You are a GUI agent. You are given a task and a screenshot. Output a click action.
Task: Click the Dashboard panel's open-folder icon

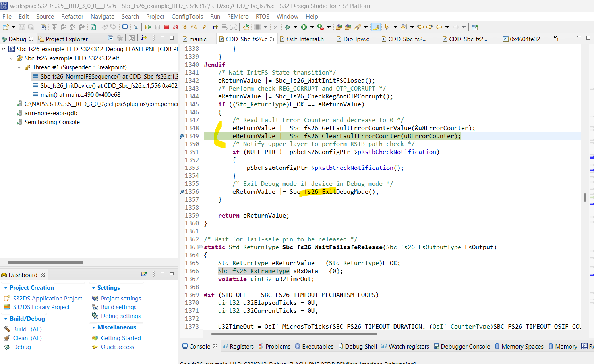point(144,274)
